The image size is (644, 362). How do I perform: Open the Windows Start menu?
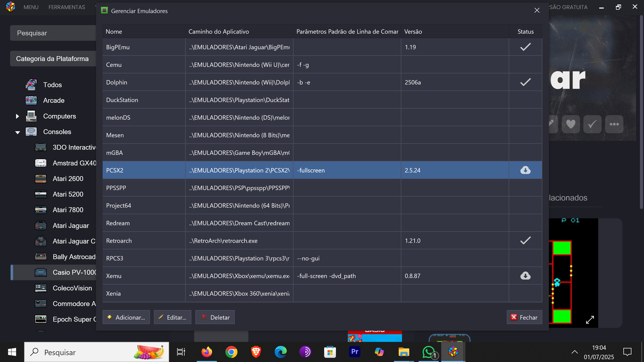point(12,352)
